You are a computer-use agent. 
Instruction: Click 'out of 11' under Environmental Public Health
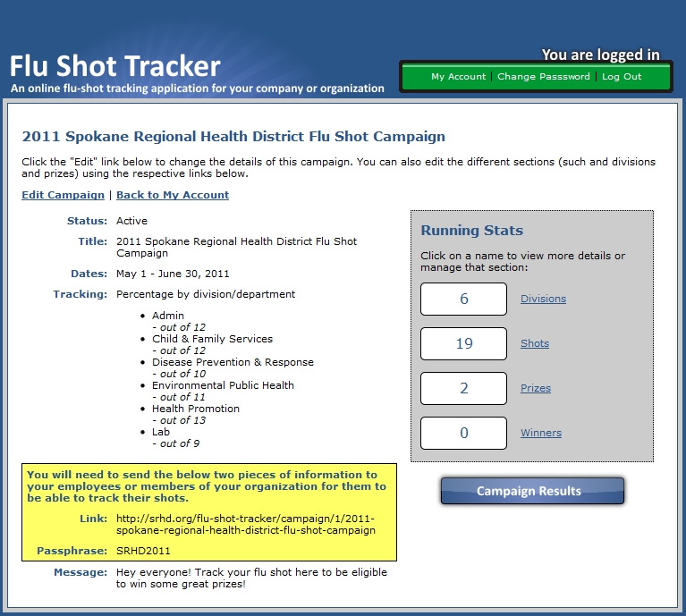click(x=179, y=397)
